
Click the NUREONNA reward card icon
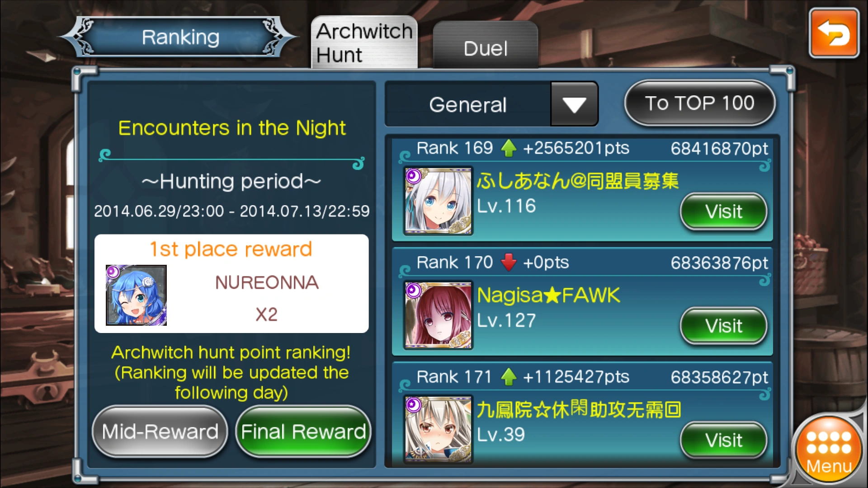point(136,295)
